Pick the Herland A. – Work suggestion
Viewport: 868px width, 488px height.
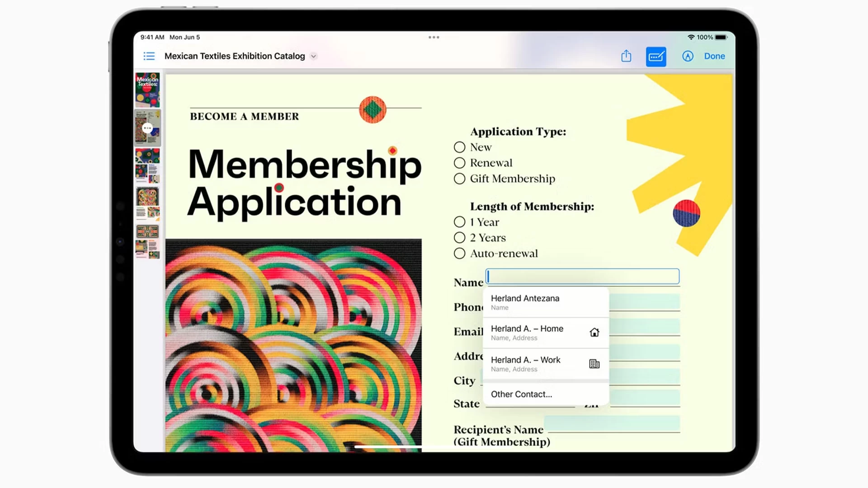[x=546, y=364]
